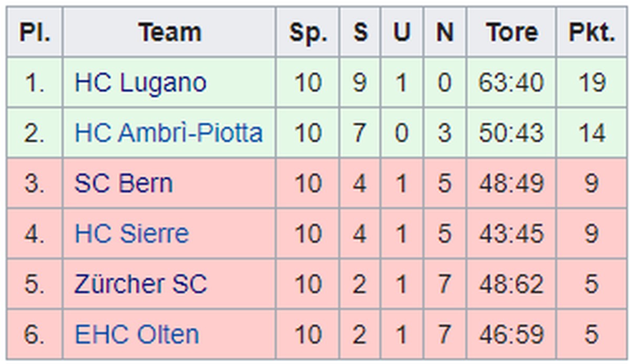The image size is (630, 364).
Task: Click the S wins column header
Action: [x=360, y=33]
